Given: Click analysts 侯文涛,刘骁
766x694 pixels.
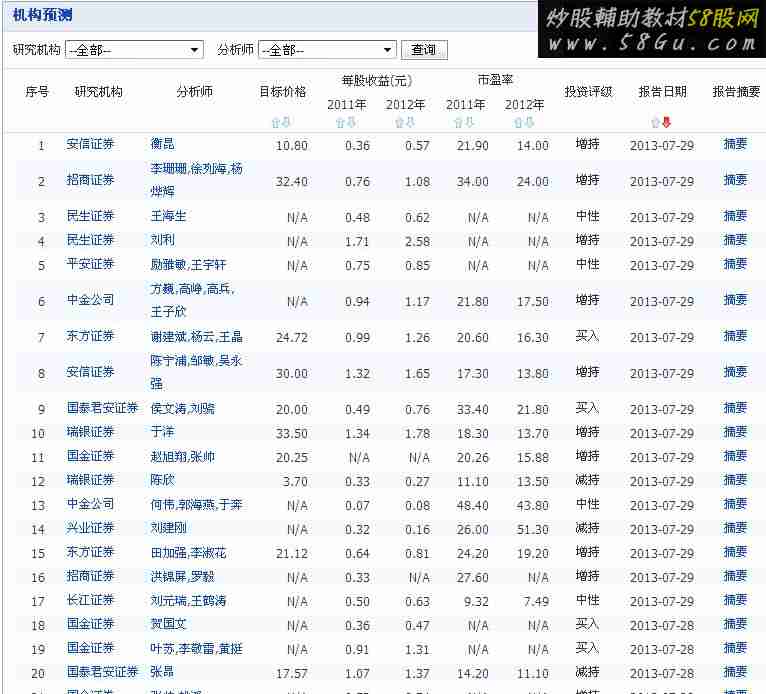Looking at the screenshot, I should coord(183,408).
